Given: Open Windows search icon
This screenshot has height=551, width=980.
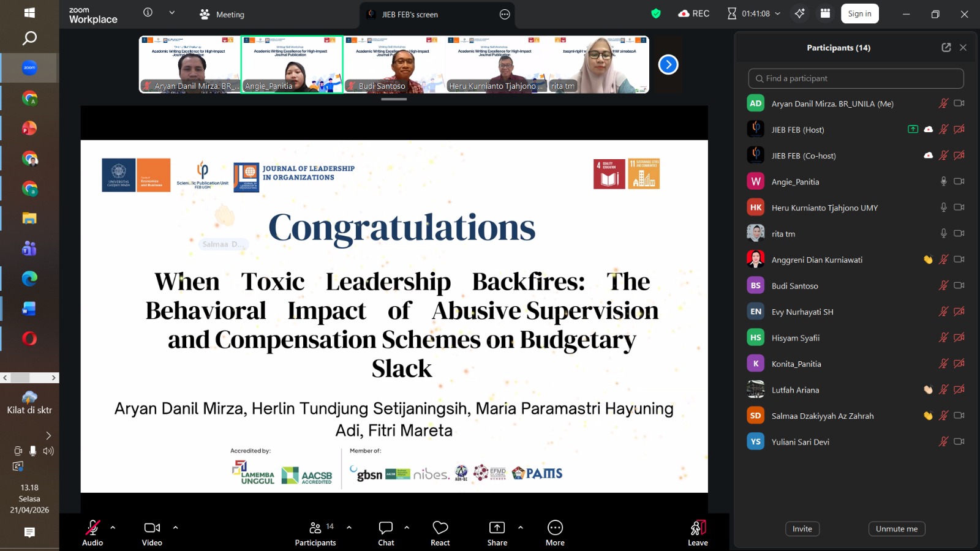Looking at the screenshot, I should (29, 39).
